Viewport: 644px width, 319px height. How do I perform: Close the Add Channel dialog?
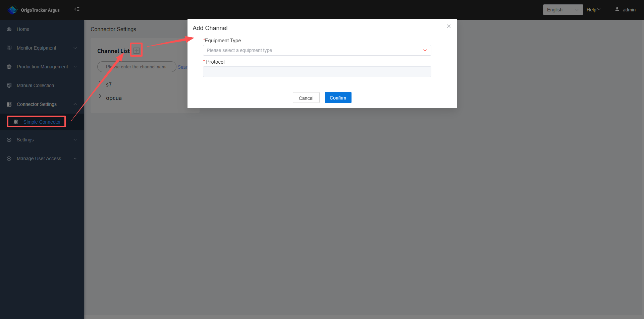click(449, 26)
